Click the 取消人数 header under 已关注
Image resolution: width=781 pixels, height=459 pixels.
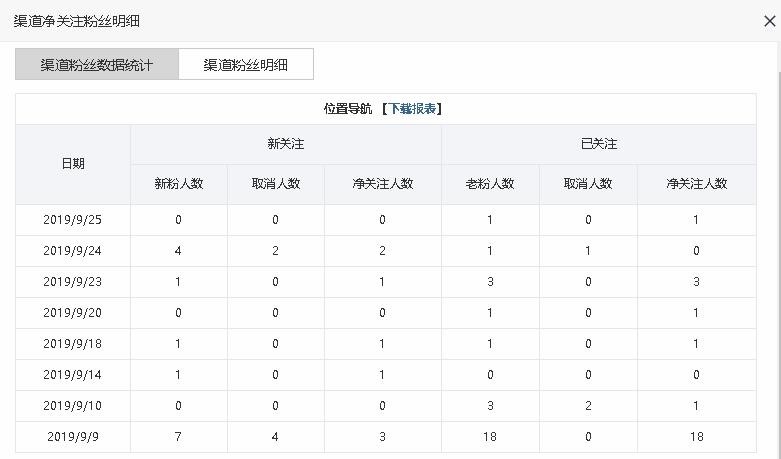point(588,184)
